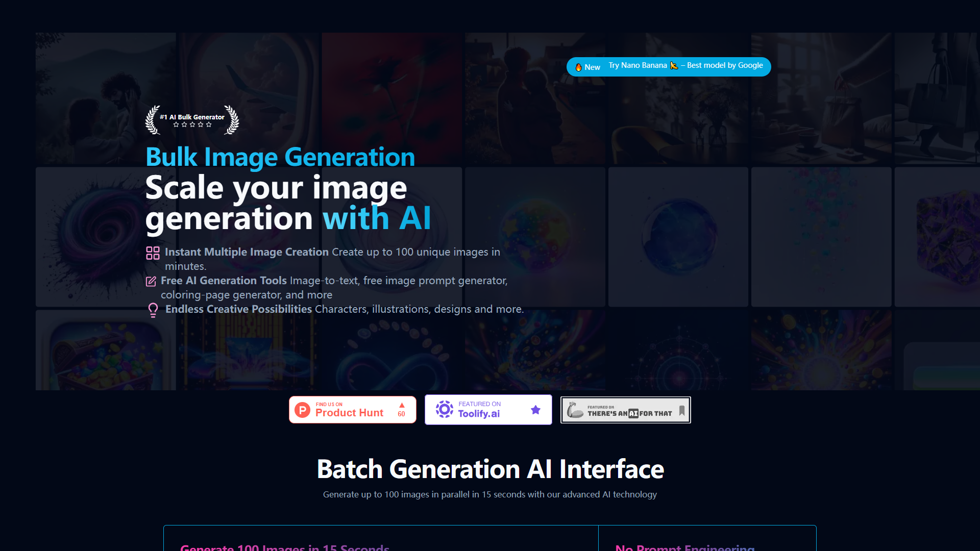Click the Free AI Generation Tools text

pos(224,281)
